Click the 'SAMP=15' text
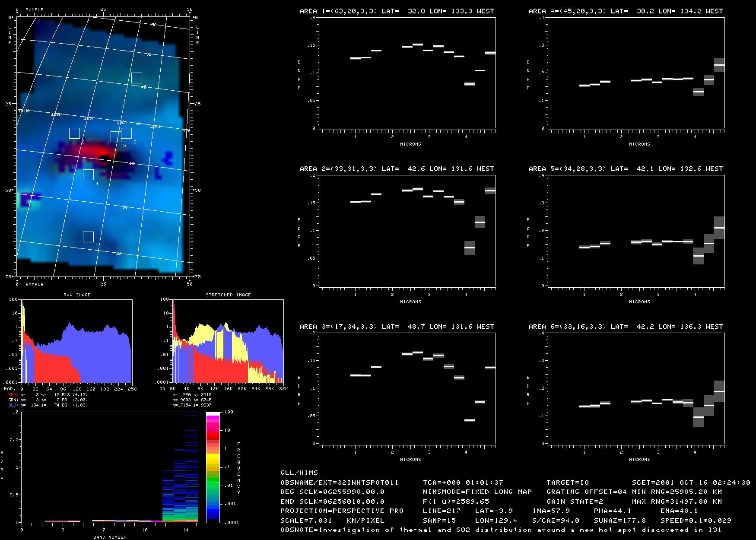Viewport: 756px width, 540px height. [x=439, y=521]
